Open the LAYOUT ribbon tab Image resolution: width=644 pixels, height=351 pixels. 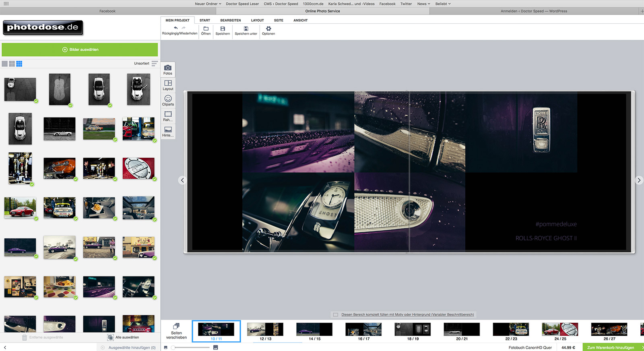tap(258, 20)
